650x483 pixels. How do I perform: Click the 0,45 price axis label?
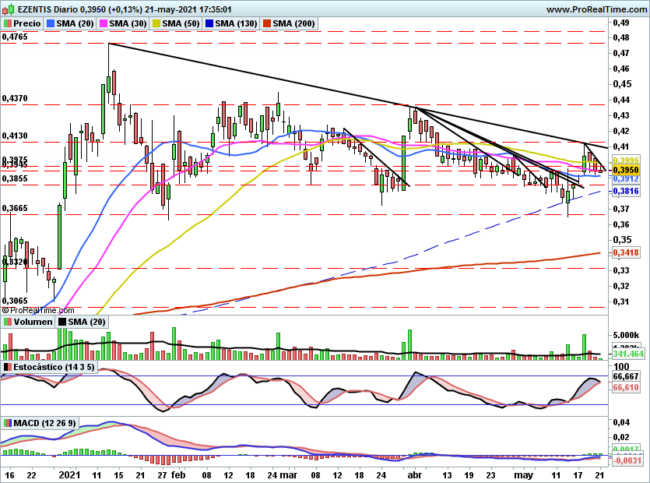[622, 84]
